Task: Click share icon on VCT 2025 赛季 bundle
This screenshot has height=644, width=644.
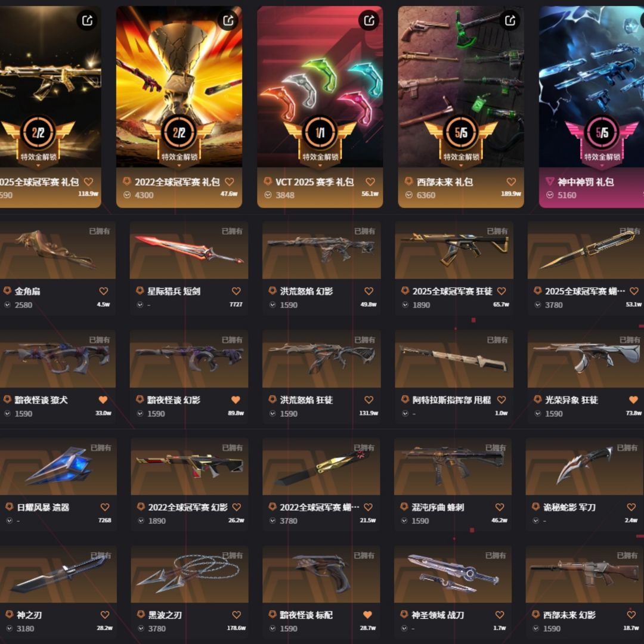Action: (369, 20)
